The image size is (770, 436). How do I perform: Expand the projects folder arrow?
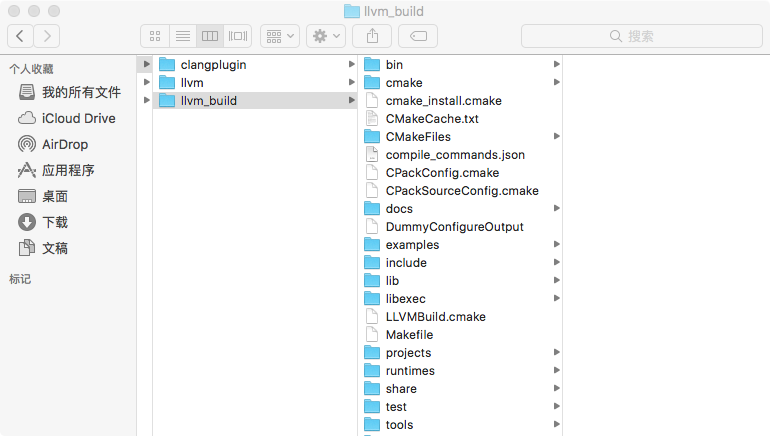tap(556, 352)
